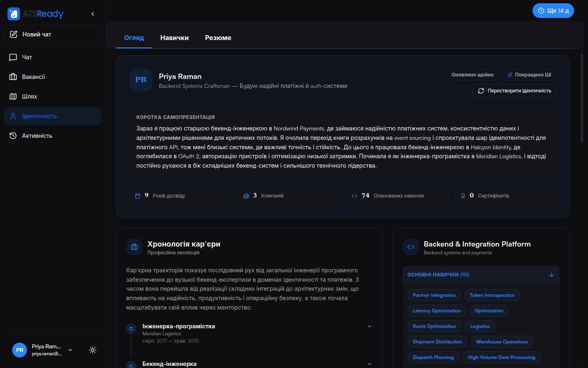Click the Хронологія кар'єри heading
The image size is (588, 368).
pyautogui.click(x=184, y=244)
